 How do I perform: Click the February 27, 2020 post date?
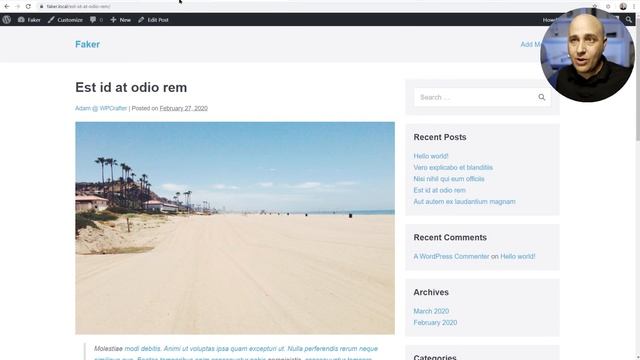(184, 108)
